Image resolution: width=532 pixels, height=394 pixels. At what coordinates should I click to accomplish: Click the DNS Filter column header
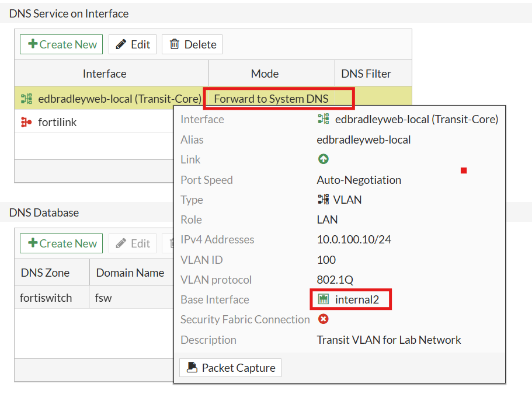pyautogui.click(x=366, y=74)
